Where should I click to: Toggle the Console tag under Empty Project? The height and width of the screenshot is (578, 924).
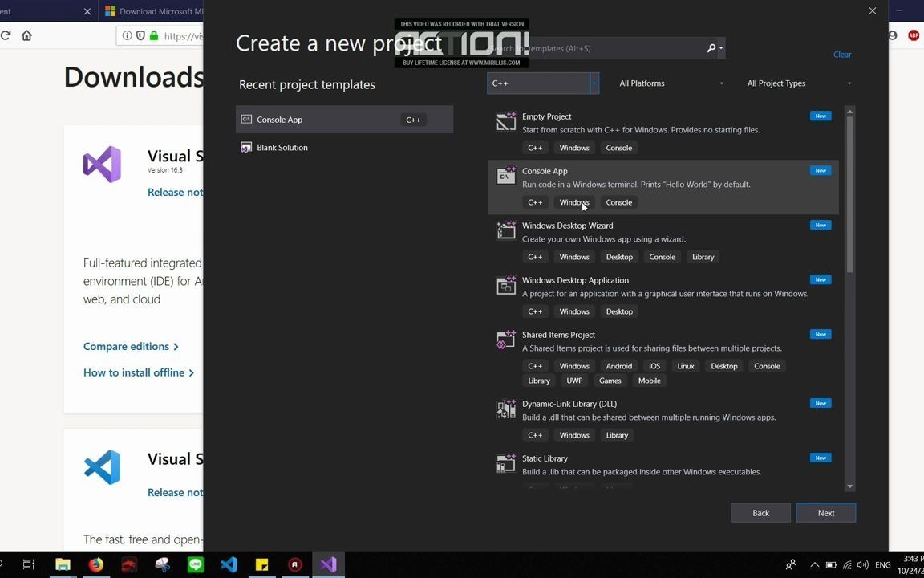point(618,148)
